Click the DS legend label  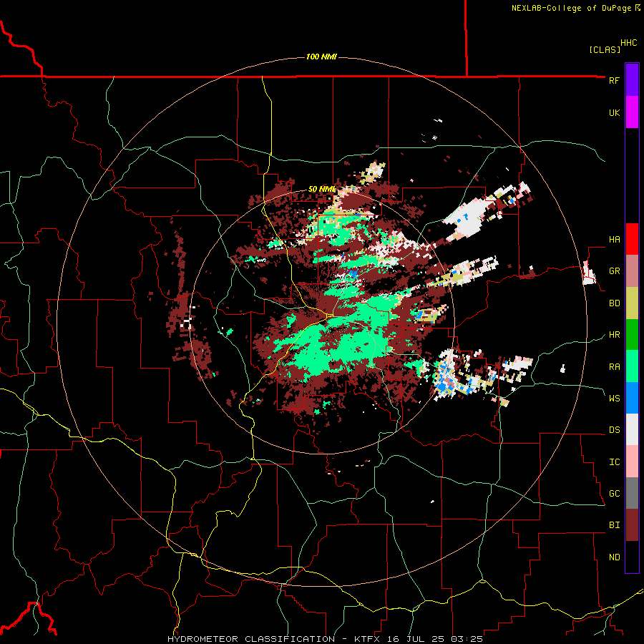[614, 430]
